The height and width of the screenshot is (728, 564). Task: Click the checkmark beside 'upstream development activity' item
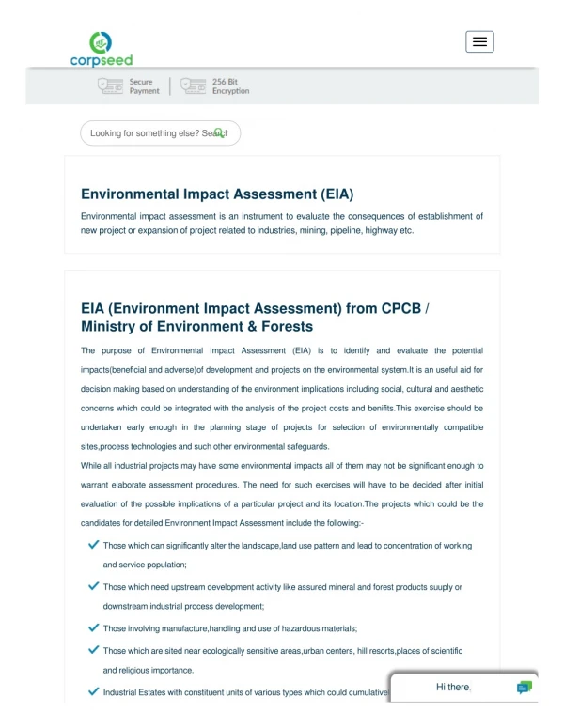[93, 586]
